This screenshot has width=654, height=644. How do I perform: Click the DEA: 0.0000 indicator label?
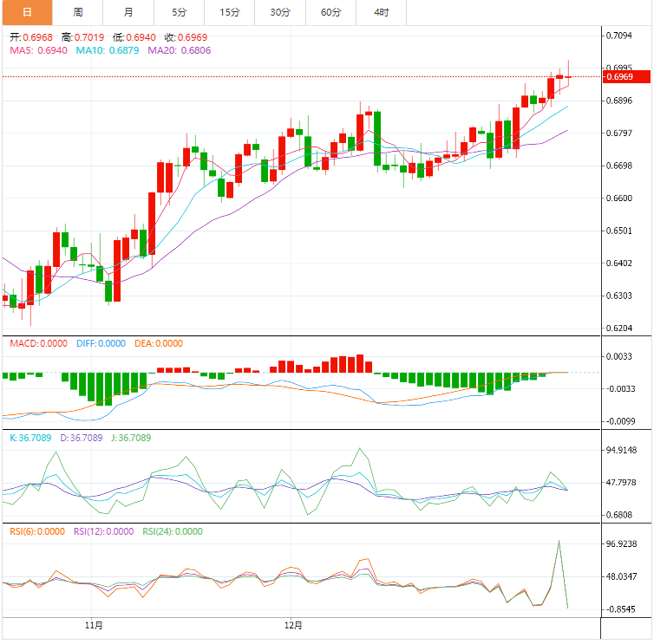pyautogui.click(x=159, y=343)
